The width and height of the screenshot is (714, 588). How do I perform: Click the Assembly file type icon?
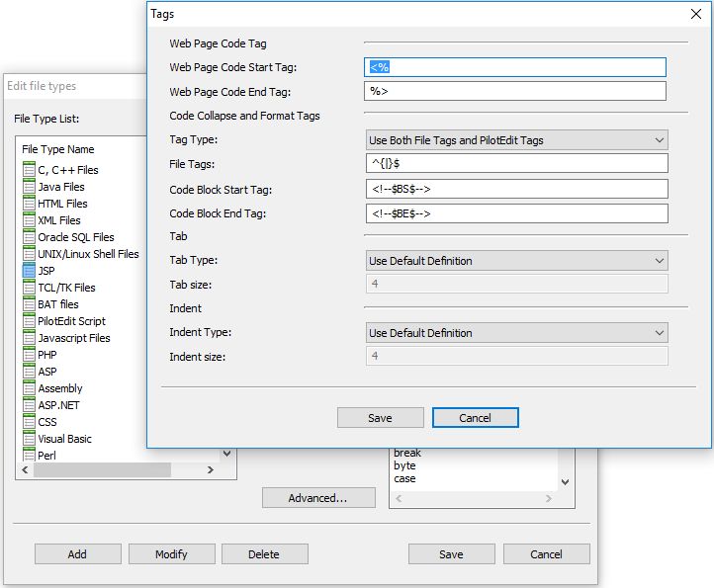click(29, 388)
